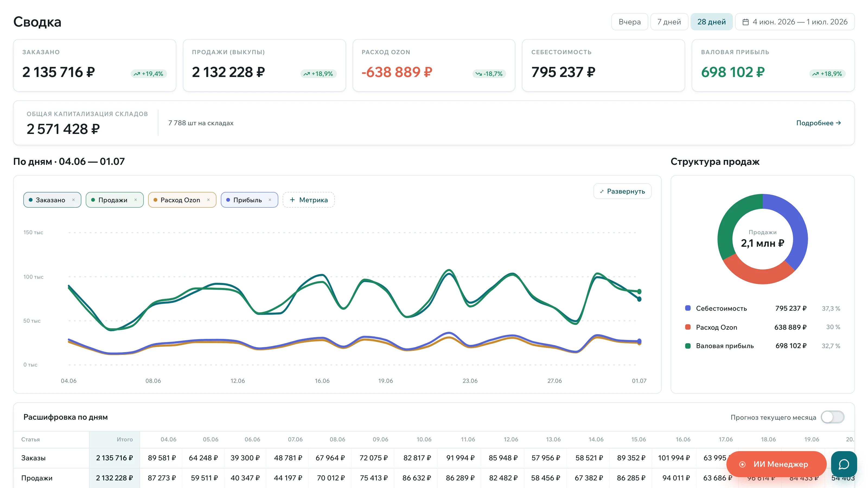Open Подробнее warehouse details link

pyautogui.click(x=818, y=123)
